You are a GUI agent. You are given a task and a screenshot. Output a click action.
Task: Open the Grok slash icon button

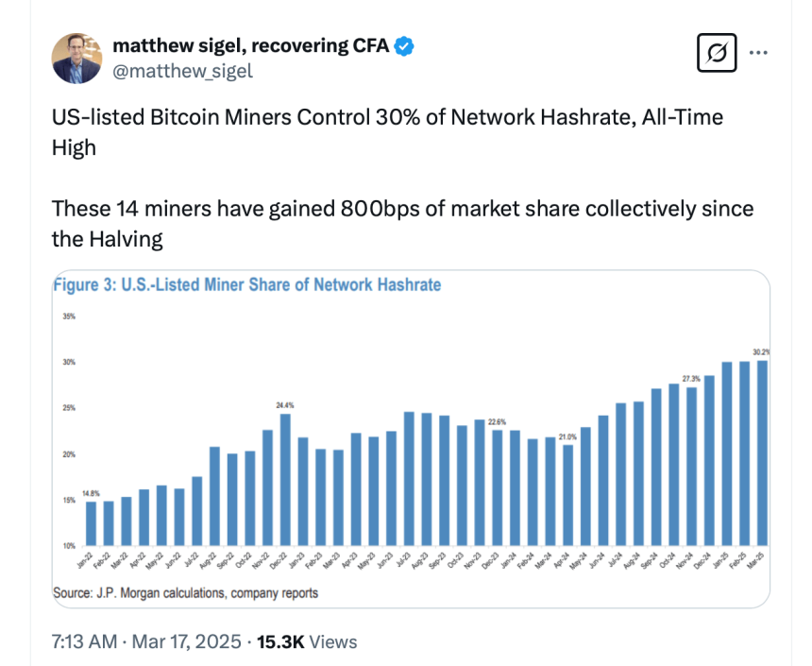pyautogui.click(x=716, y=54)
